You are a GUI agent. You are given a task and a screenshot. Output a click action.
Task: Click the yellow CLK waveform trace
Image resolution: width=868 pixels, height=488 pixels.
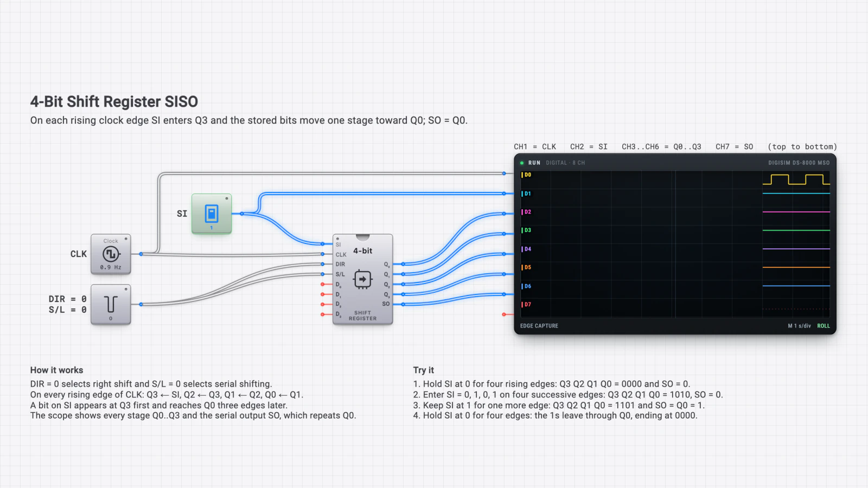pos(796,179)
